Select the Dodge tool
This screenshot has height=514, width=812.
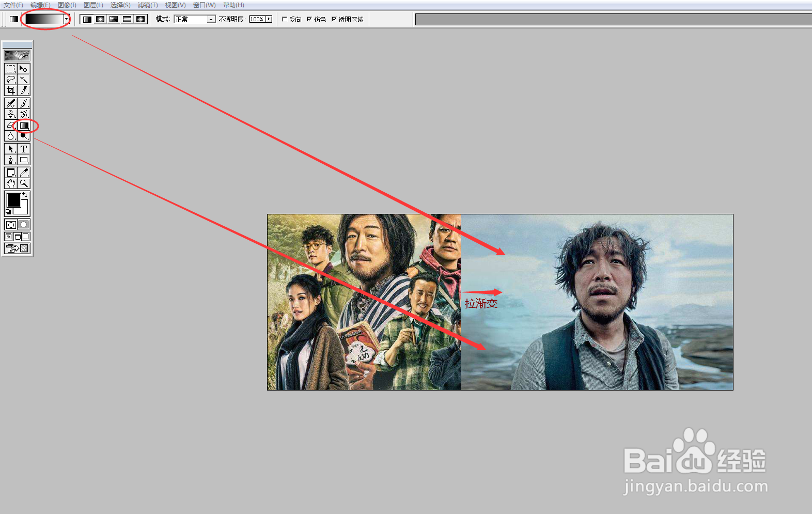[x=24, y=136]
